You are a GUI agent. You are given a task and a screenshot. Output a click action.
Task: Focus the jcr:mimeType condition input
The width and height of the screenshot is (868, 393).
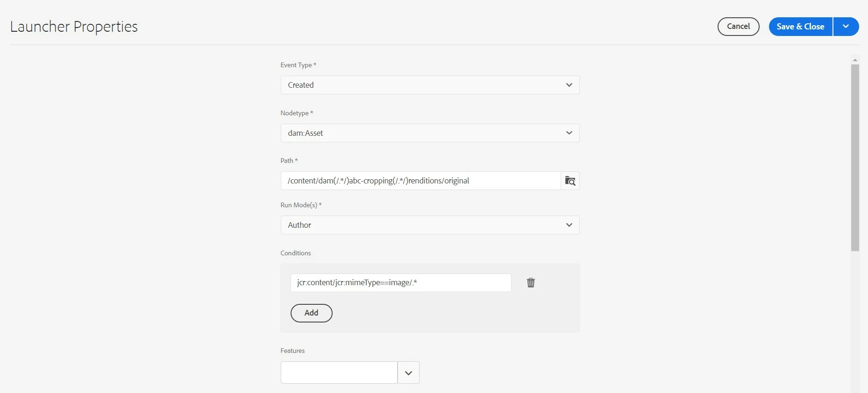(401, 283)
